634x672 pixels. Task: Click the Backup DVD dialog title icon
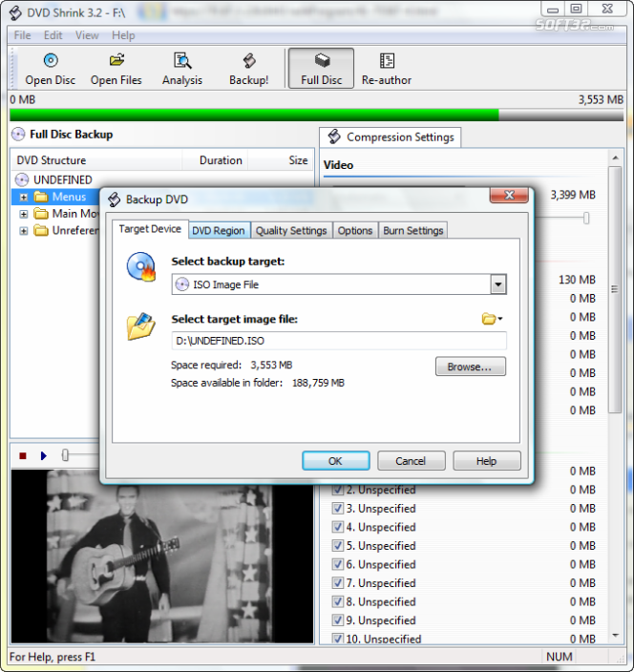pyautogui.click(x=114, y=199)
